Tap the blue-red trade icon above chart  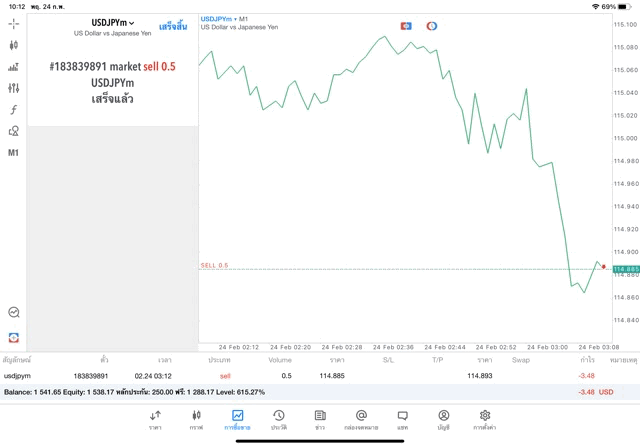pyautogui.click(x=406, y=26)
